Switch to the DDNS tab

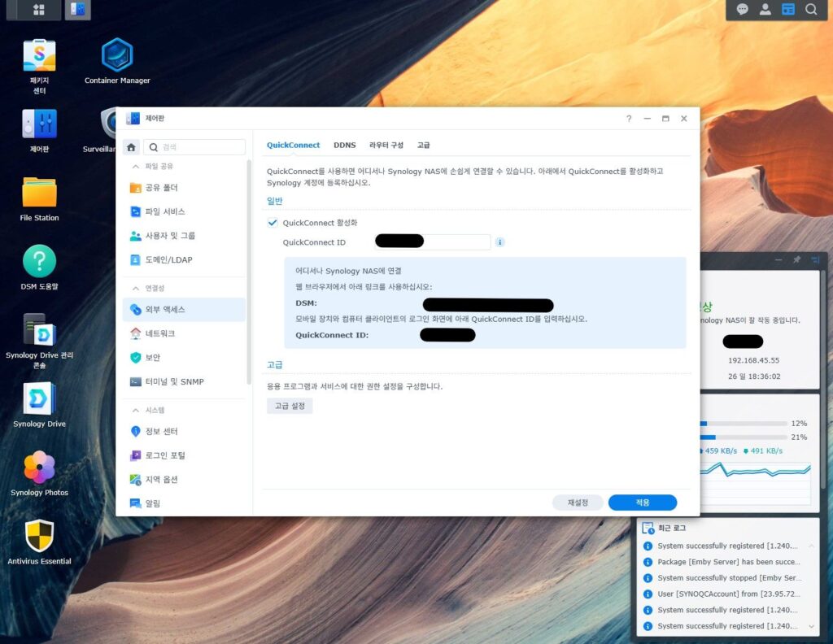[x=344, y=145]
